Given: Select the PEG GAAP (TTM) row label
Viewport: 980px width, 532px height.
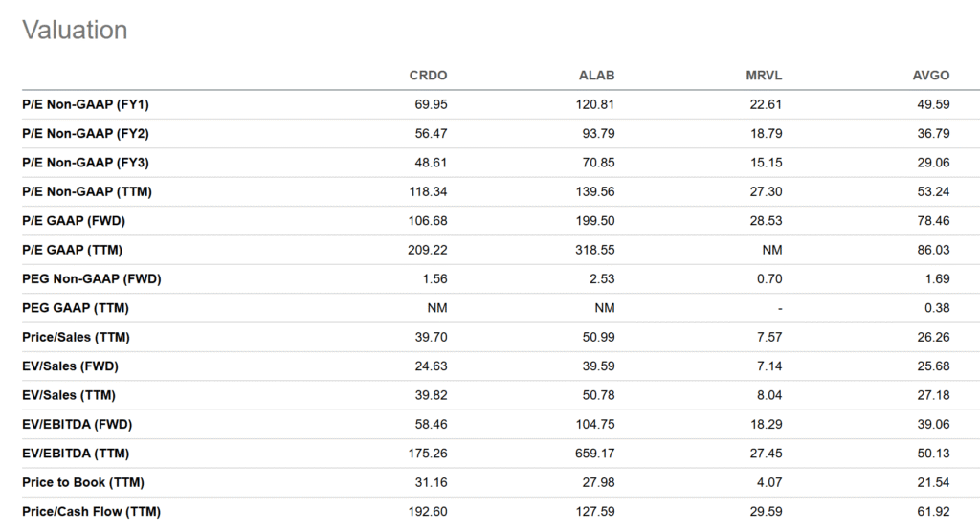Looking at the screenshot, I should click(x=75, y=308).
